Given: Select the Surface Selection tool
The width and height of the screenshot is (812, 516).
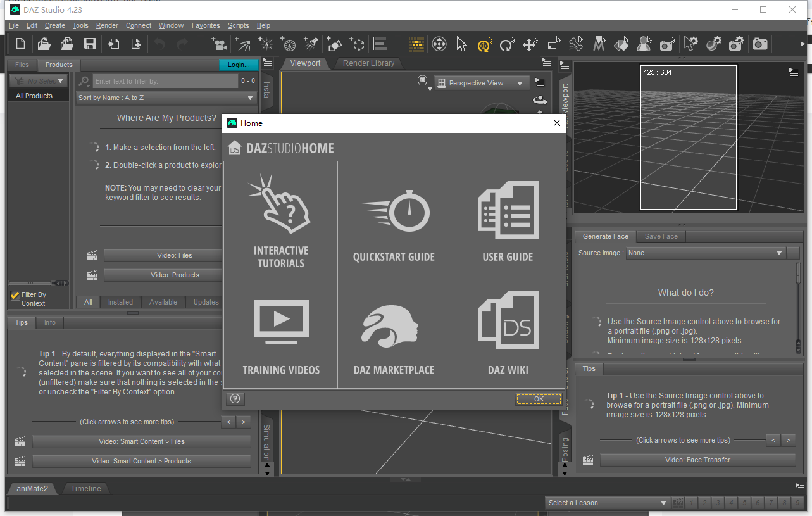Looking at the screenshot, I should [622, 44].
